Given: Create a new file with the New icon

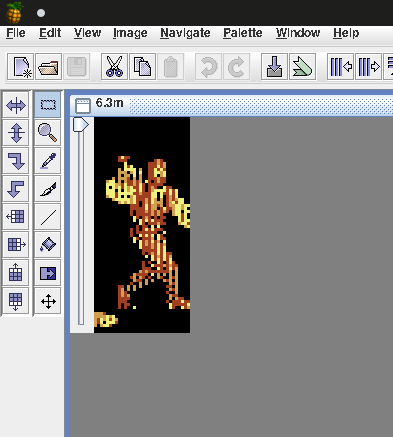Looking at the screenshot, I should tap(21, 66).
